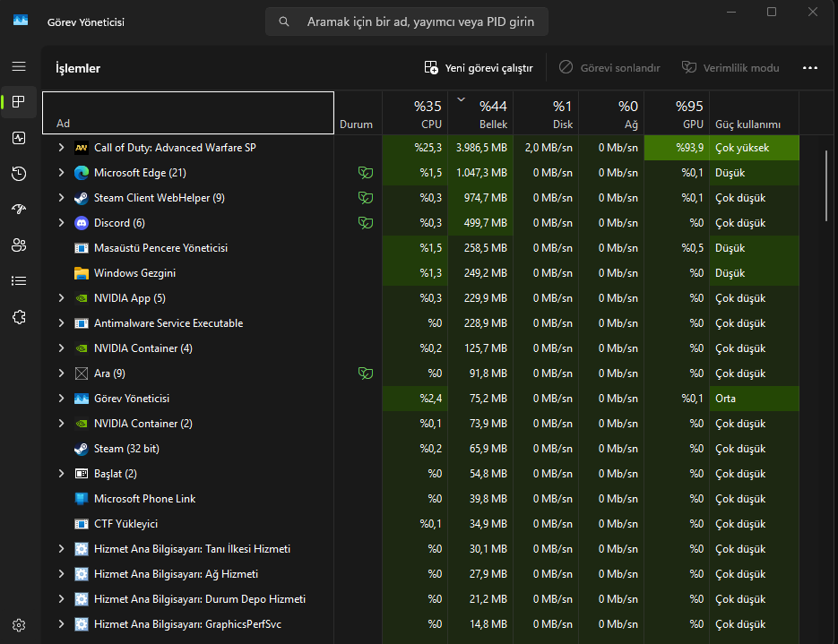Click efficiency leaf icon for Ara
838x644 pixels.
click(366, 374)
